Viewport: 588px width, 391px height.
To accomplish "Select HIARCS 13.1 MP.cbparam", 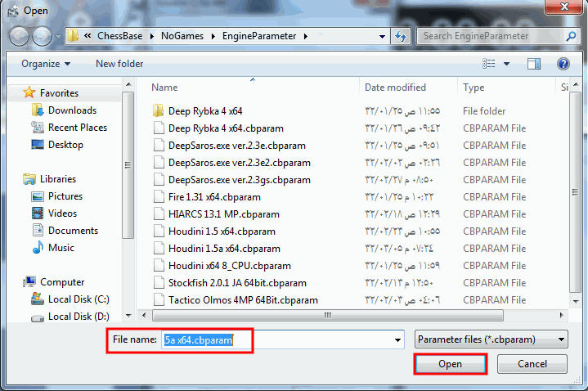I will 224,214.
